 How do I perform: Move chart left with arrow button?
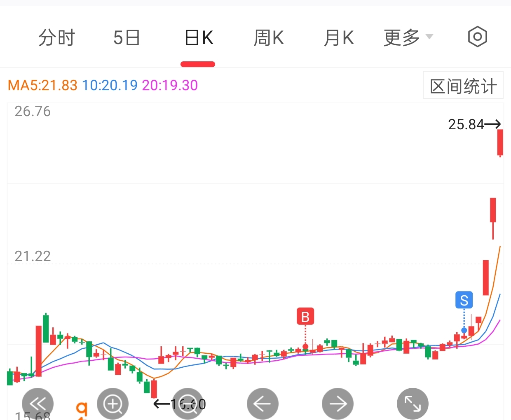263,404
